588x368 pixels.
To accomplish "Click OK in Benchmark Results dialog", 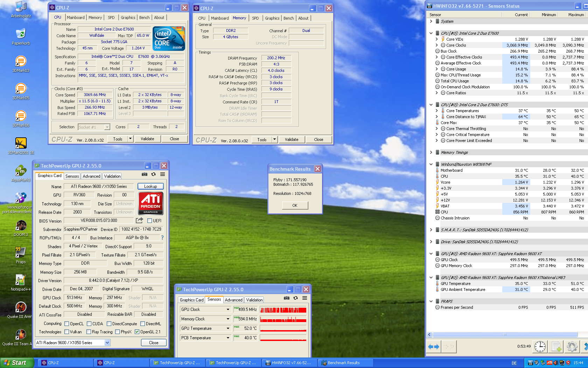I will click(x=295, y=205).
